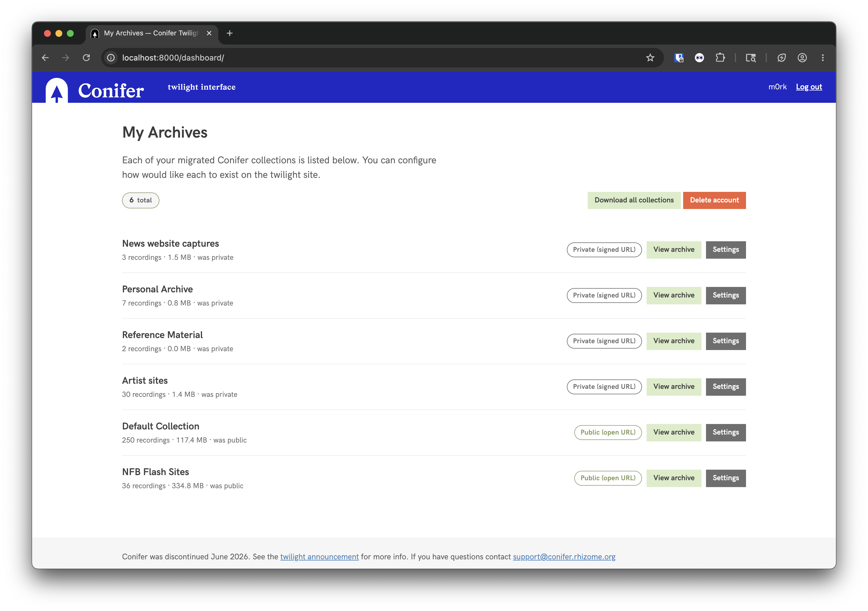The width and height of the screenshot is (868, 611).
Task: Click the Conifer tree logo icon
Action: [x=57, y=90]
